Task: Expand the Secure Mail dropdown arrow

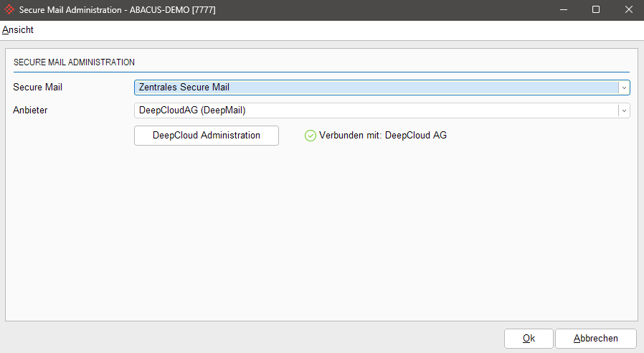Action: (x=624, y=88)
